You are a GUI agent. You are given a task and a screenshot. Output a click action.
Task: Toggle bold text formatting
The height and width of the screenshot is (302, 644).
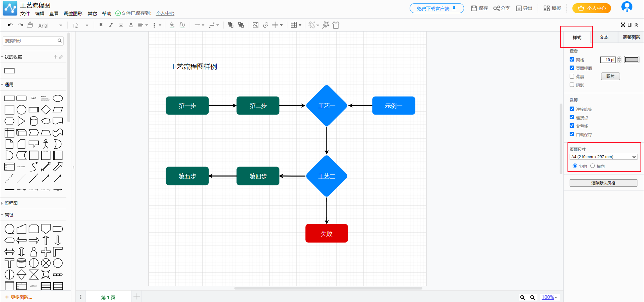(101, 25)
